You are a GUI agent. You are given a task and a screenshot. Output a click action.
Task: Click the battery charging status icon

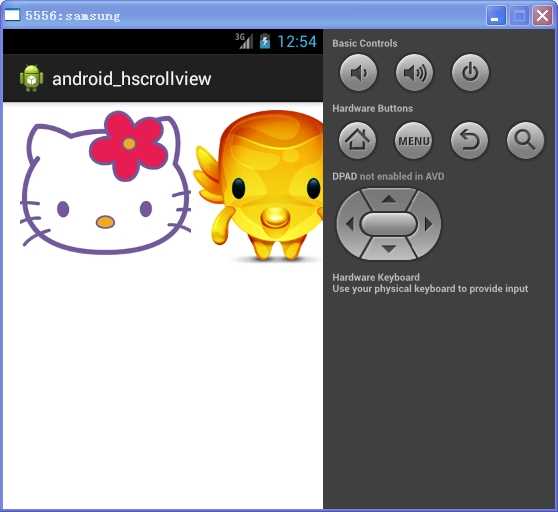[x=265, y=41]
